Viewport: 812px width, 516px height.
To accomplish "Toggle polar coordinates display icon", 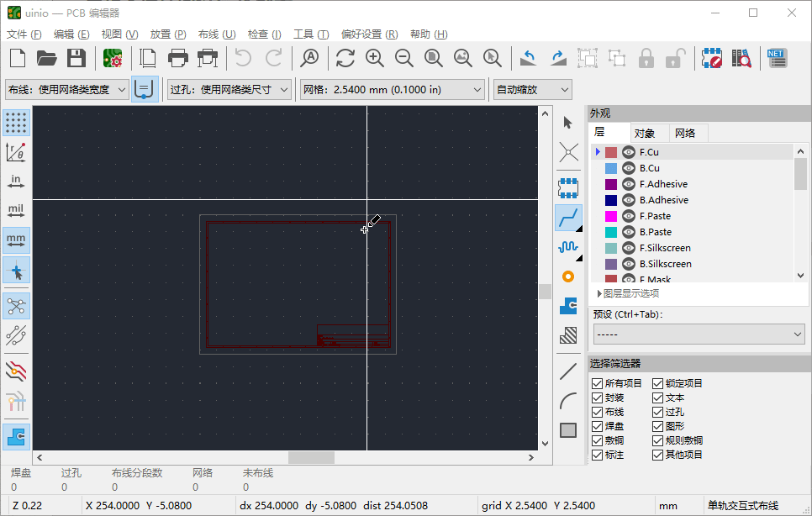I will point(16,152).
